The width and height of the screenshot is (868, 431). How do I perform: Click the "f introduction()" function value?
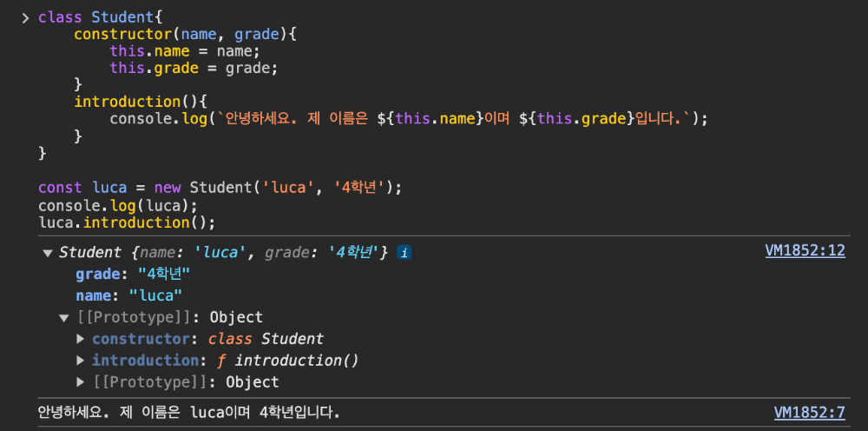pyautogui.click(x=288, y=361)
